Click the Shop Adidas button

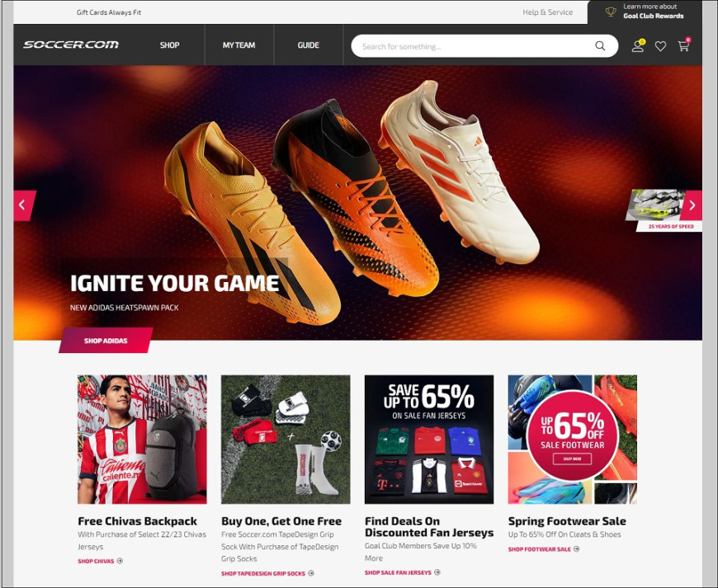pyautogui.click(x=106, y=341)
